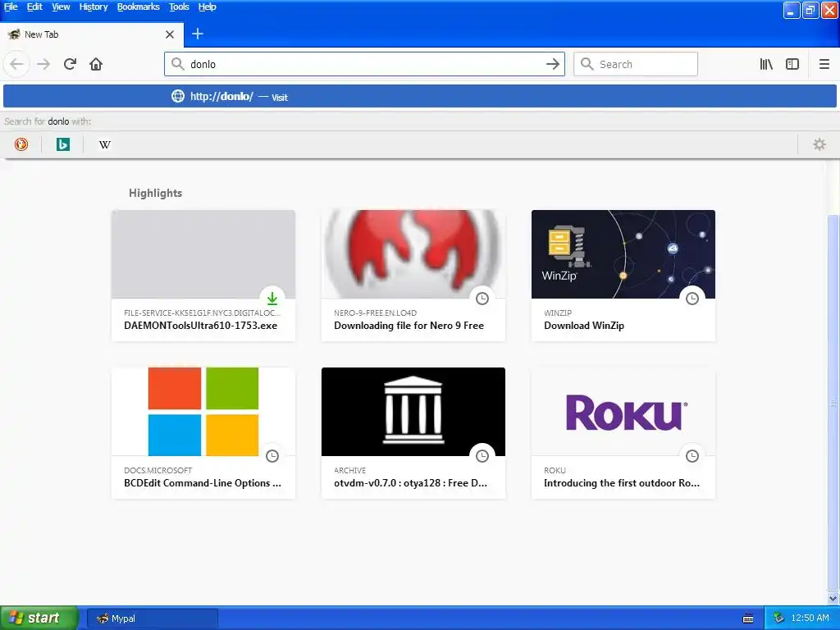Click the WinZip thumbnail image
Screen dimensions: 840x630
623,254
